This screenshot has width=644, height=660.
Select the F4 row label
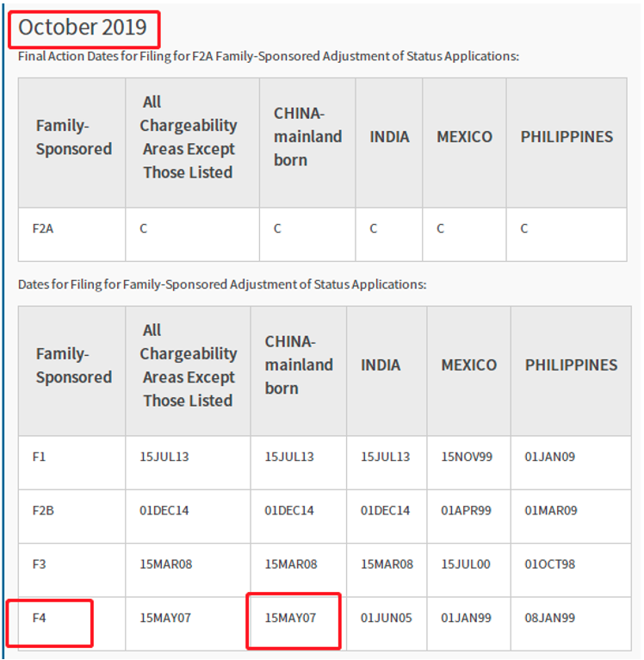[39, 618]
